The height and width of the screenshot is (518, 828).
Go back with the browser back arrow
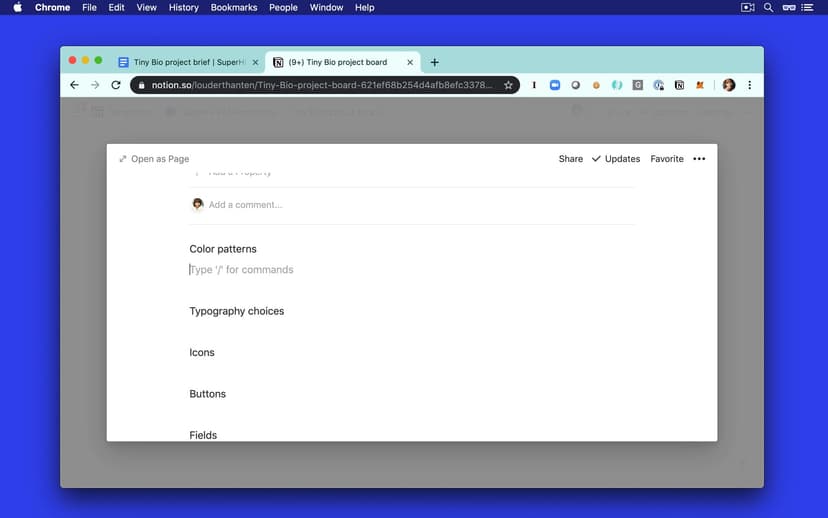pyautogui.click(x=74, y=85)
